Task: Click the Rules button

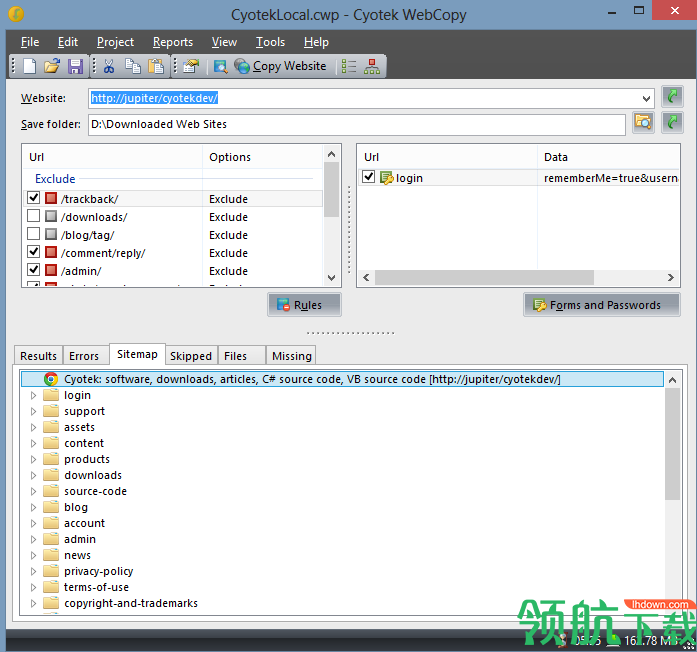Action: 304,305
